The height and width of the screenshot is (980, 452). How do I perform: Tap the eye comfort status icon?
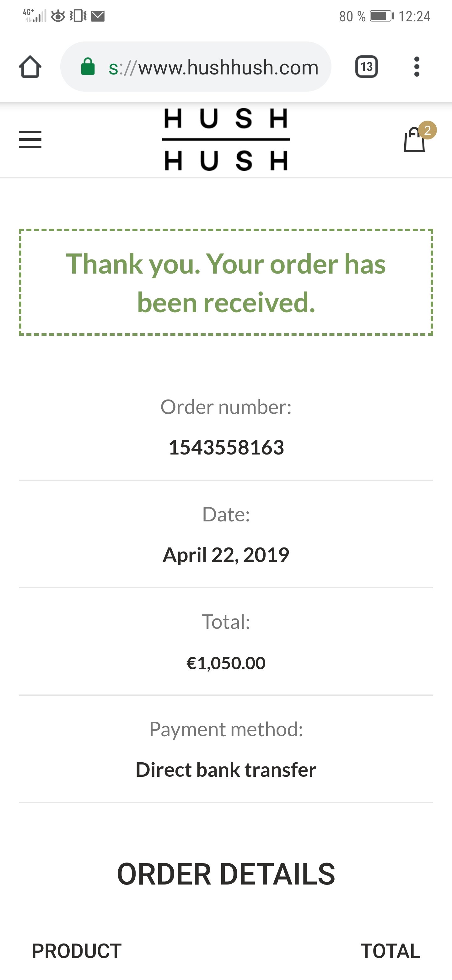58,16
